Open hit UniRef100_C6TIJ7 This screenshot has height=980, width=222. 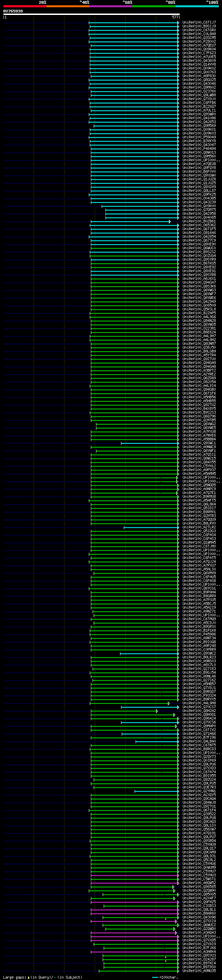pyautogui.click(x=199, y=23)
